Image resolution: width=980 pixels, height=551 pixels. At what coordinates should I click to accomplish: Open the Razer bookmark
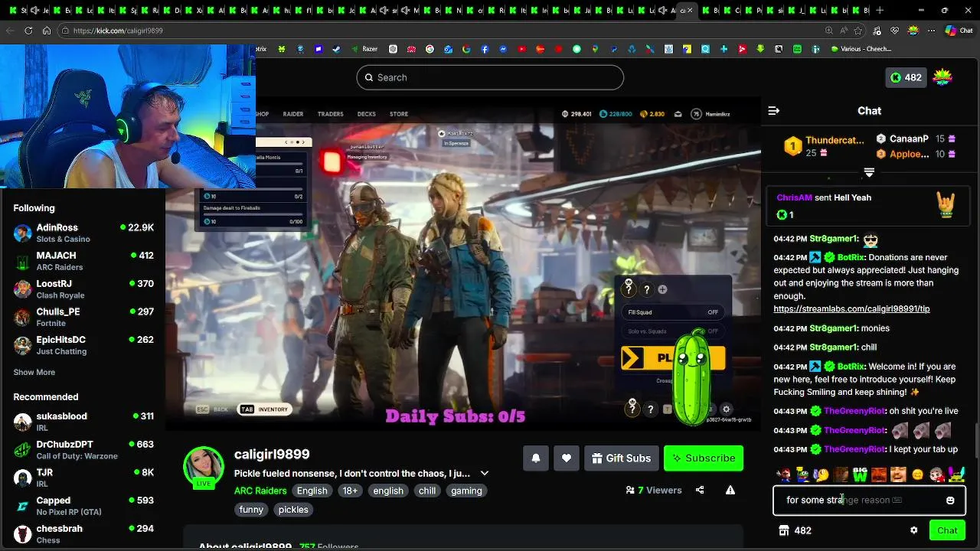[x=365, y=49]
